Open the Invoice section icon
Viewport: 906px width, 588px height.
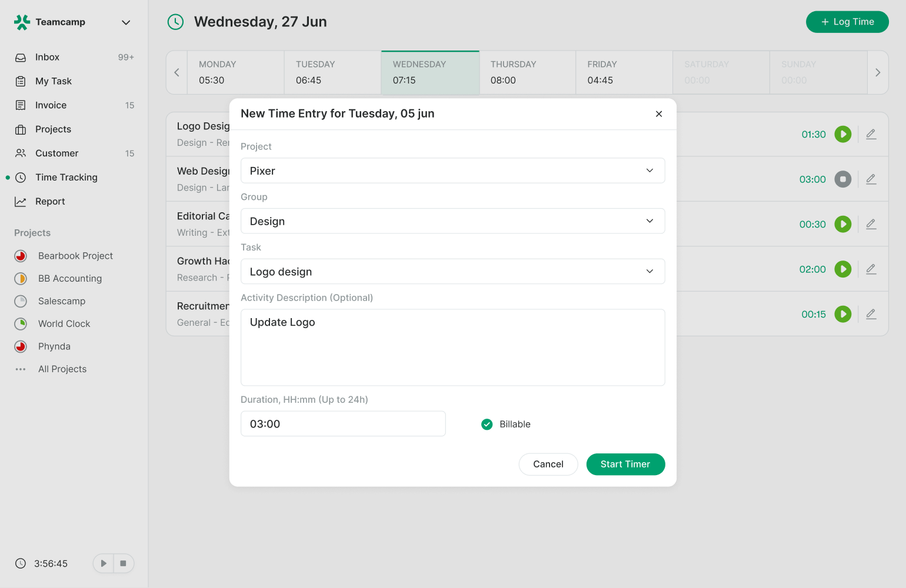[x=21, y=105]
